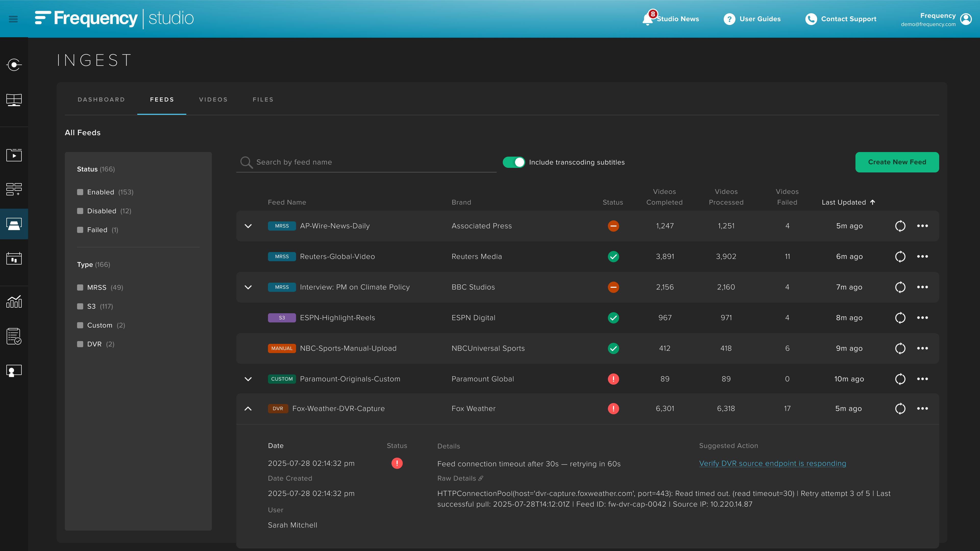This screenshot has height=551, width=980.
Task: Check the Custom type filter
Action: point(80,325)
